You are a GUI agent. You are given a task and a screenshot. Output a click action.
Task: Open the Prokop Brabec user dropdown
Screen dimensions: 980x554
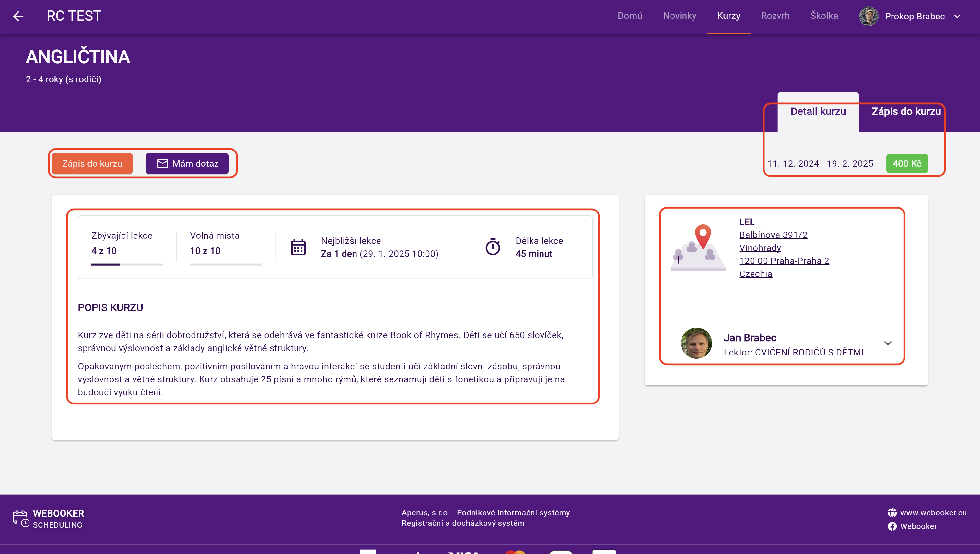[958, 16]
